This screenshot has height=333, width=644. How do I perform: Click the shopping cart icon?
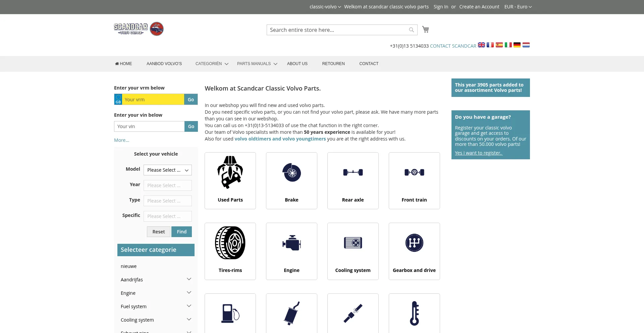(426, 30)
